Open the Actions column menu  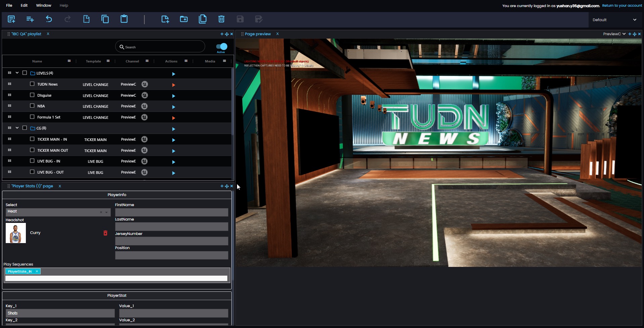pos(186,61)
